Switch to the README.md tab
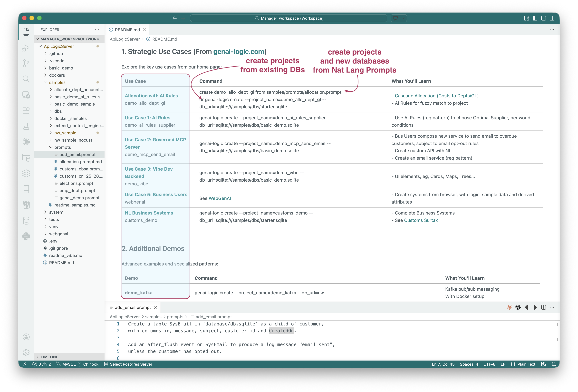 click(x=127, y=30)
